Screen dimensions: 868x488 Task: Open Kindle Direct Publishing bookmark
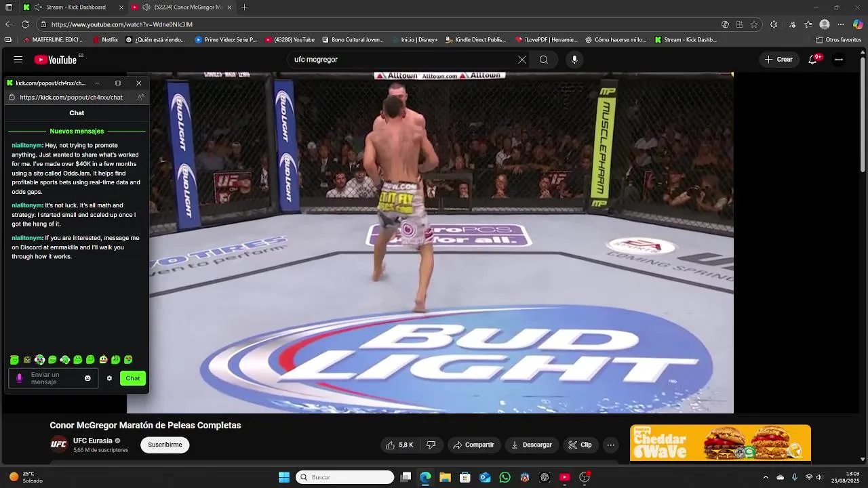[x=475, y=40]
